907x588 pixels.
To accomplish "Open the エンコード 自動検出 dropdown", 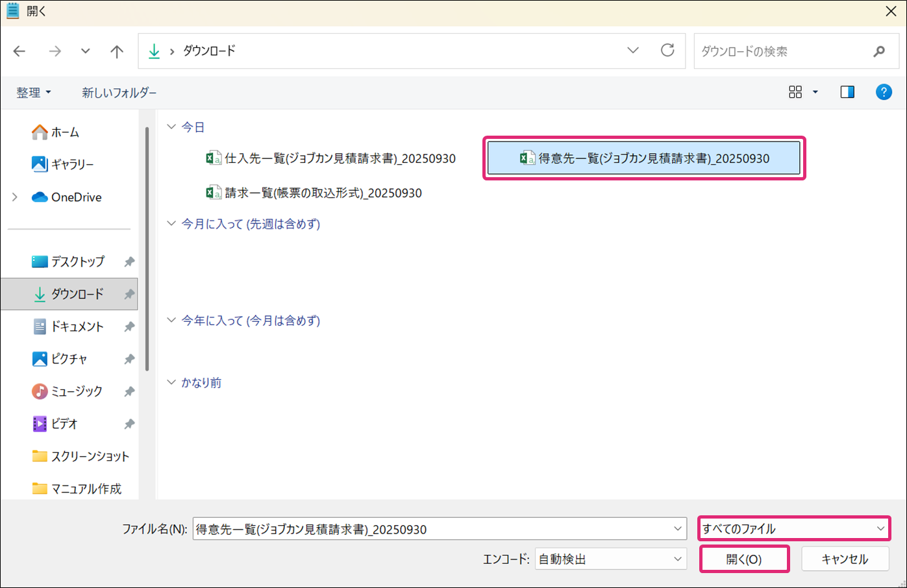I will 610,559.
